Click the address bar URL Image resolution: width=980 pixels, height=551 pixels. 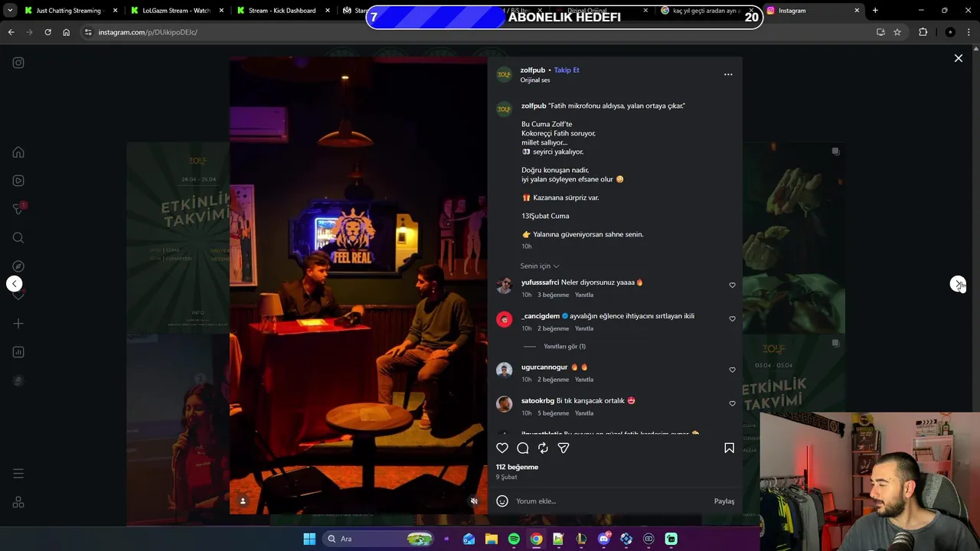point(148,32)
